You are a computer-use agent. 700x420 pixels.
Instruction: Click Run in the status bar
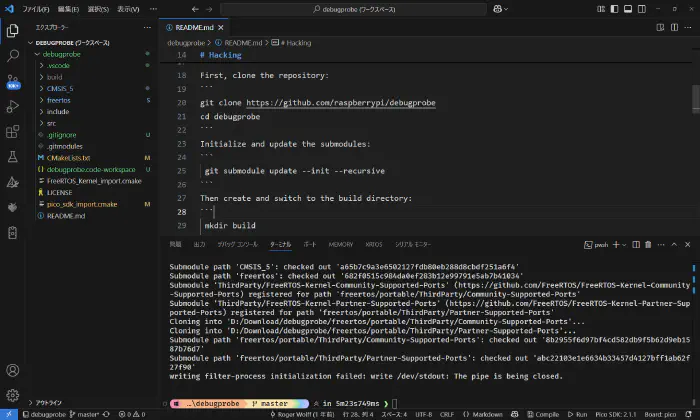tap(577, 415)
